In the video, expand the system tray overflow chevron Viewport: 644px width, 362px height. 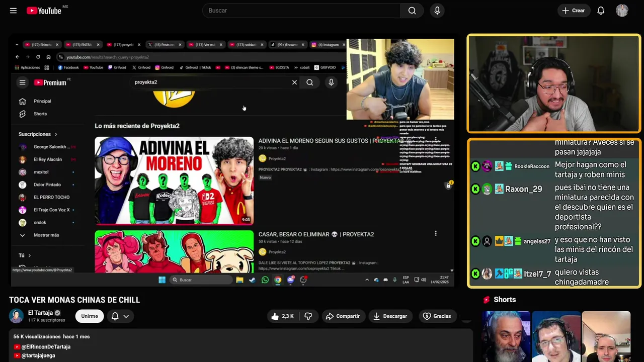click(367, 280)
